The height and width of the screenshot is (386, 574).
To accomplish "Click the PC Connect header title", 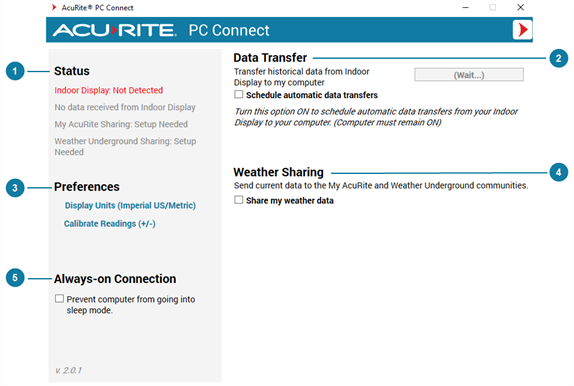I will pos(229,30).
